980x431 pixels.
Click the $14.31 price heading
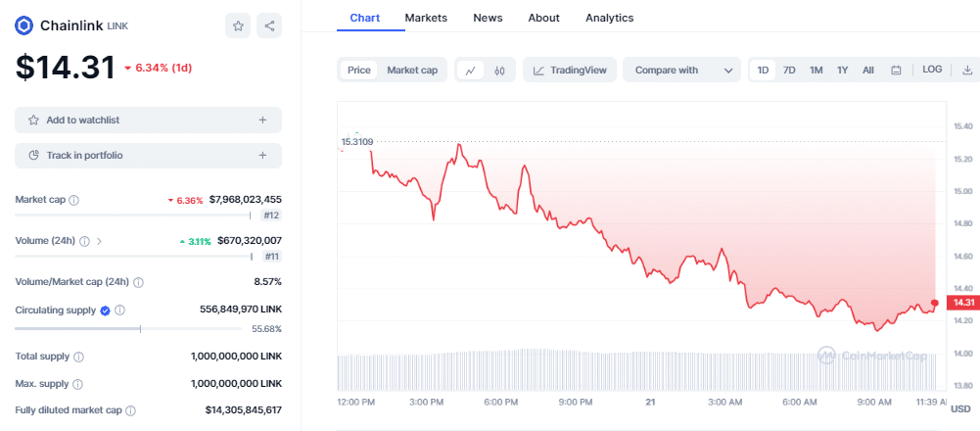(66, 67)
